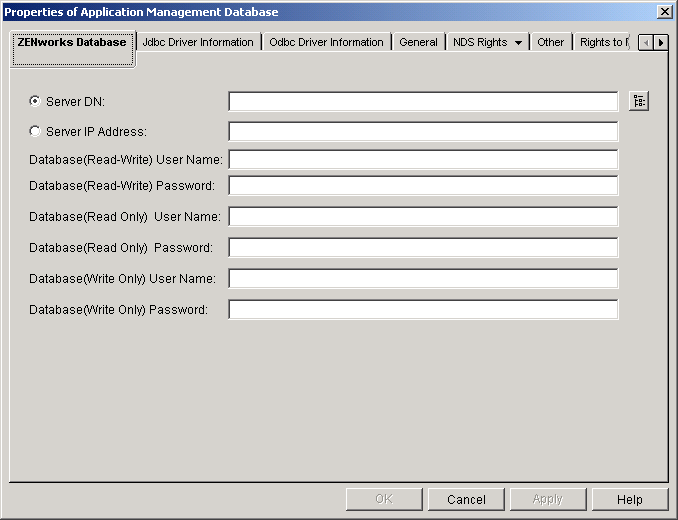
Task: Go to the General tab
Action: click(x=418, y=42)
